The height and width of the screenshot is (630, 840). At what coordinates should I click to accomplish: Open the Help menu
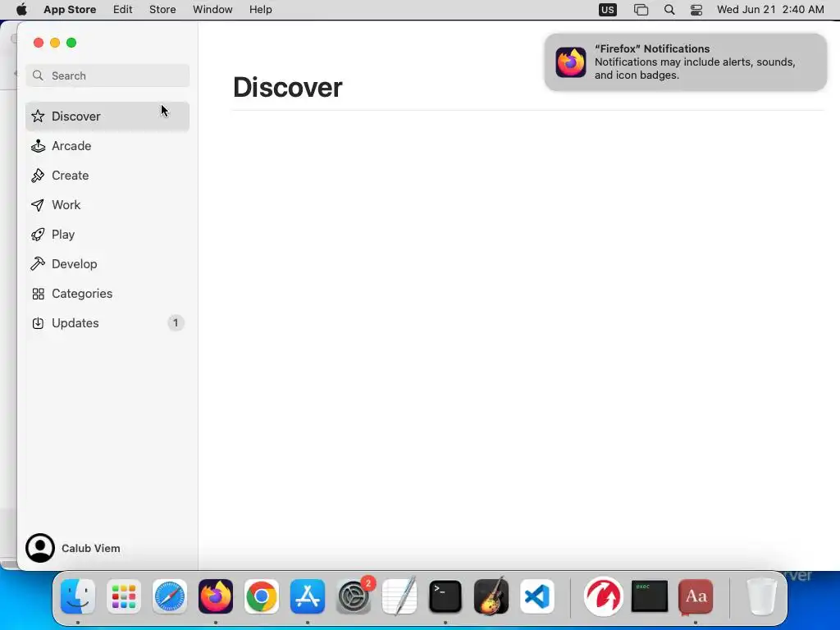coord(260,10)
